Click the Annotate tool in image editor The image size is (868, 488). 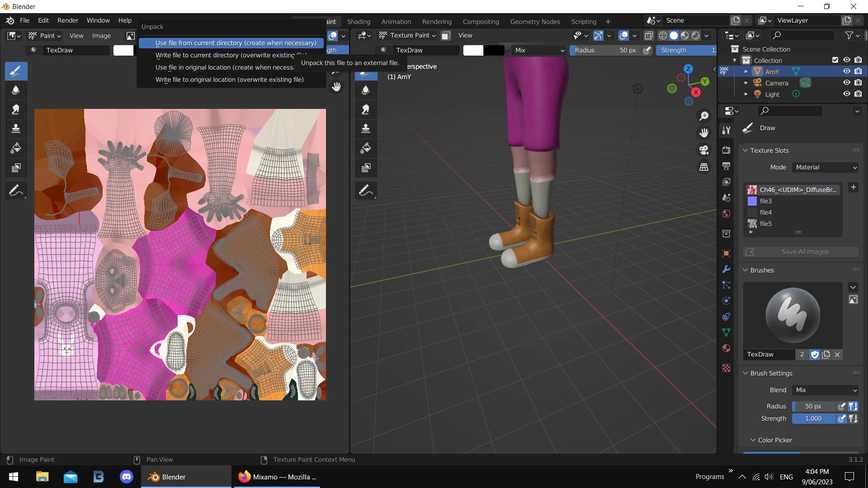(16, 191)
